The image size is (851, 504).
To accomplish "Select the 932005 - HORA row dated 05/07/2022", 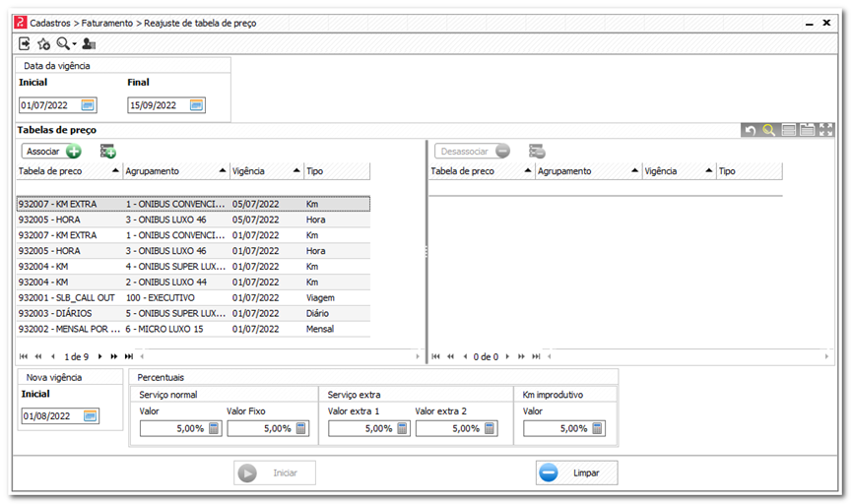I will click(x=193, y=220).
